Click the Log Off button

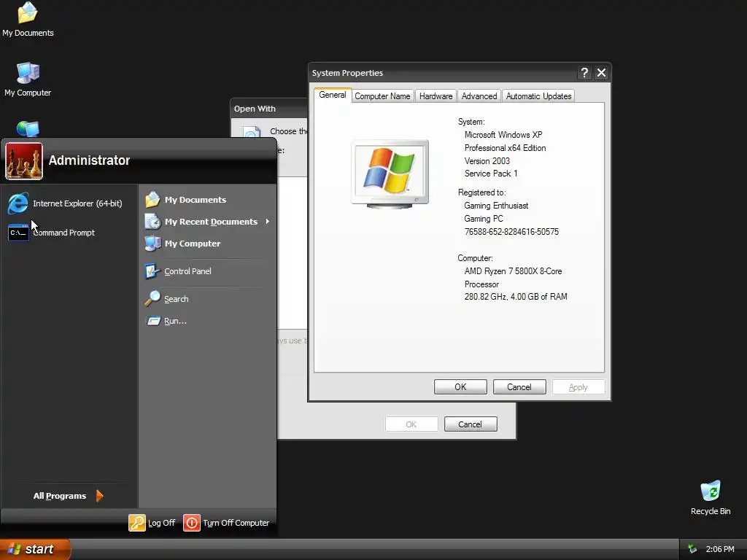tap(152, 522)
